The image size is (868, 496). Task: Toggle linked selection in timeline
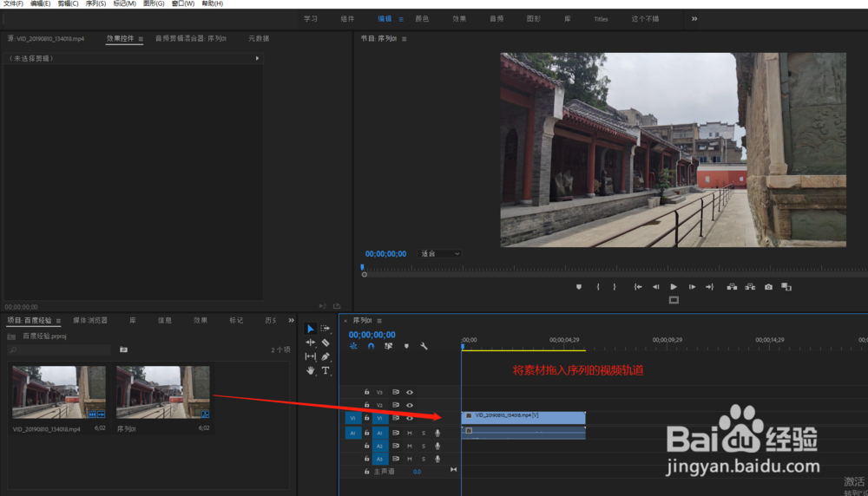(389, 346)
